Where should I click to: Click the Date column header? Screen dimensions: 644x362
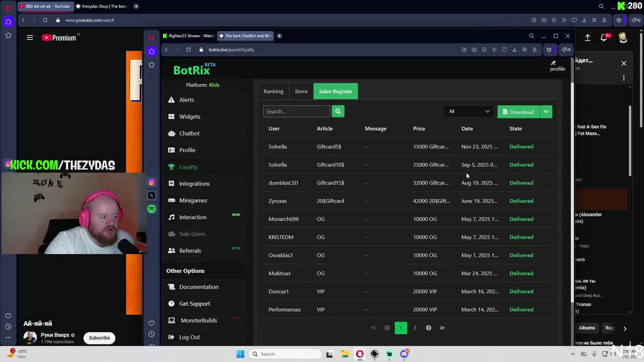(467, 129)
